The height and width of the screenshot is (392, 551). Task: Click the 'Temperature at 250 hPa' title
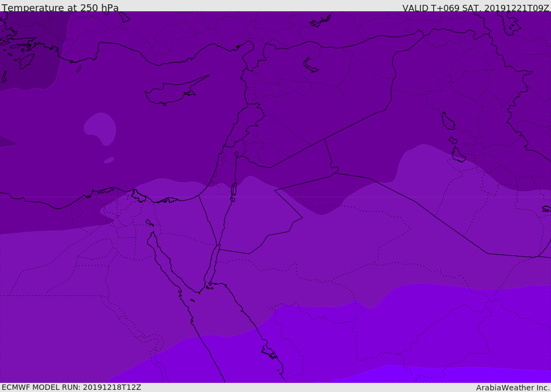click(x=60, y=8)
